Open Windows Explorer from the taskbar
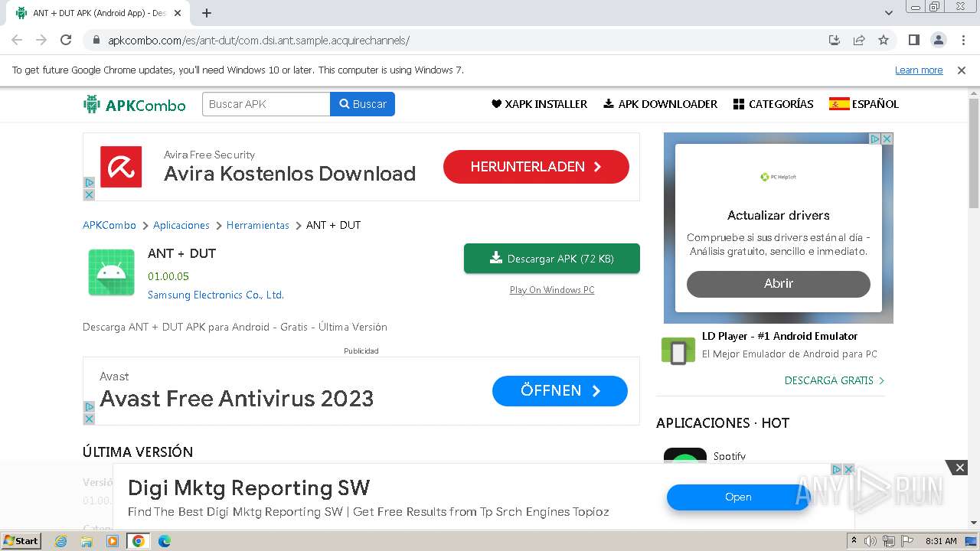This screenshot has width=980, height=551. coord(87,541)
